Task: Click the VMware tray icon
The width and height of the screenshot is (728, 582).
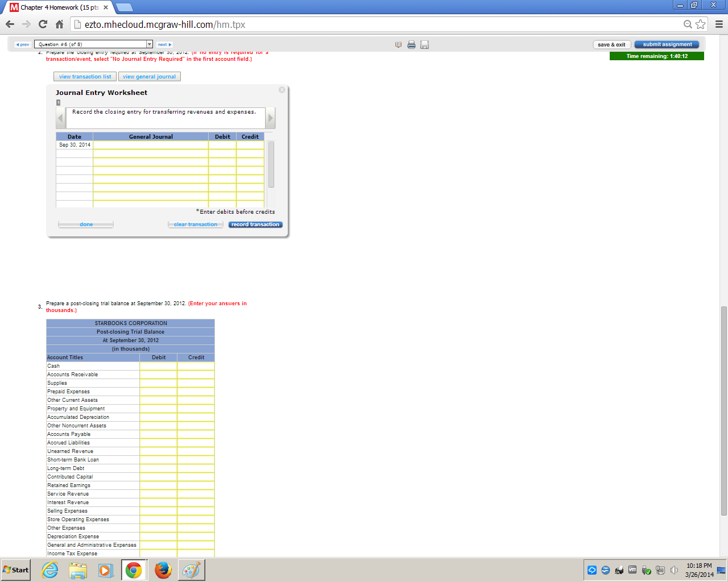Action: [x=632, y=570]
